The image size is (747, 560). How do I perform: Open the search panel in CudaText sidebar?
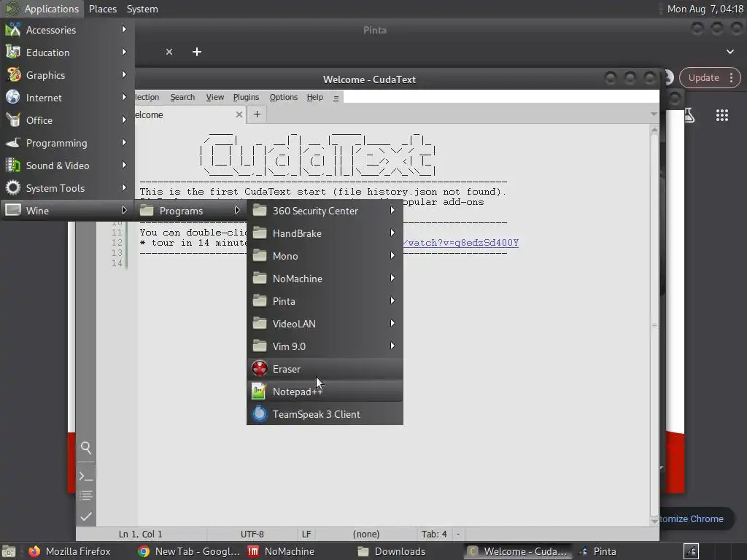86,448
